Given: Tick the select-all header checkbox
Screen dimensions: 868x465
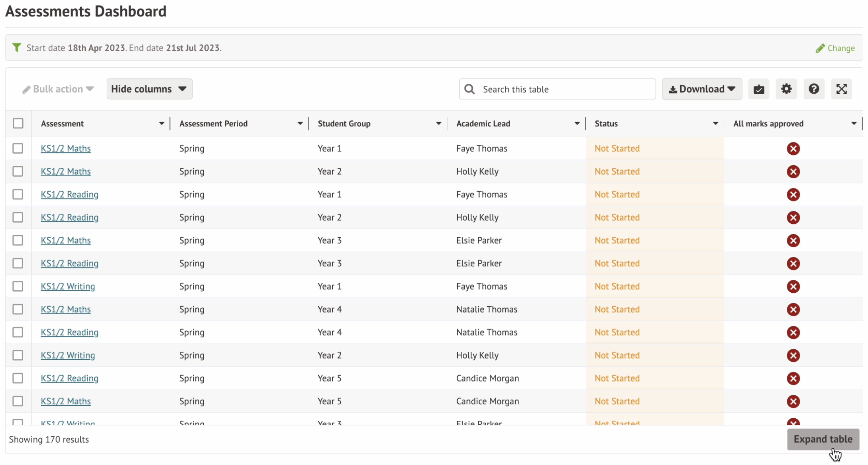Looking at the screenshot, I should pos(18,123).
